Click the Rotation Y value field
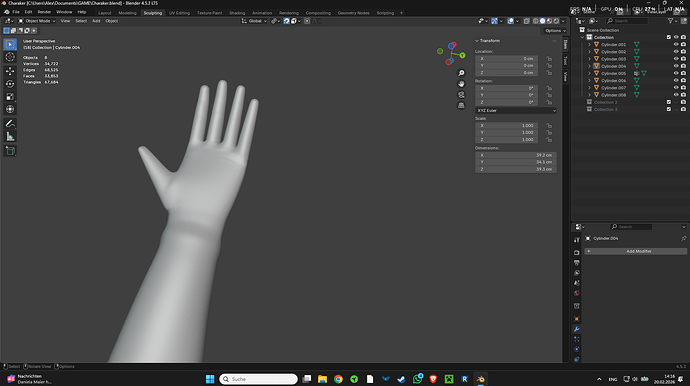The height and width of the screenshot is (386, 690). coord(506,95)
